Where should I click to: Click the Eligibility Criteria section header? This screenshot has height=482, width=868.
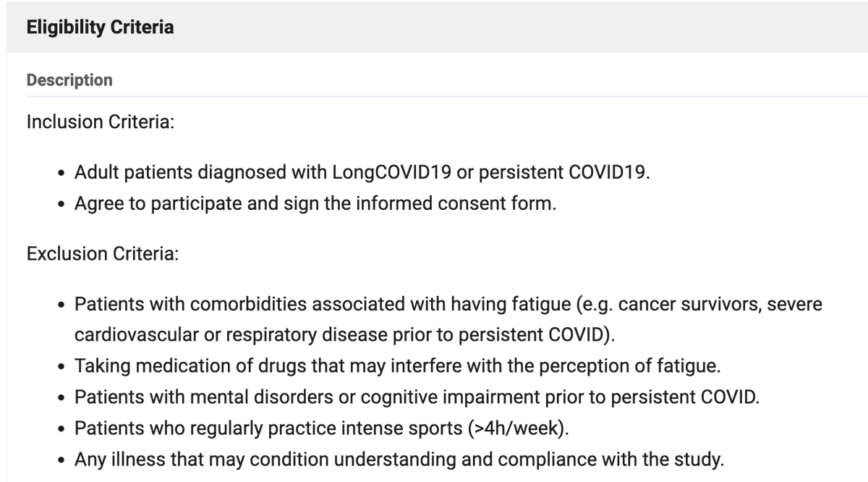click(x=100, y=28)
